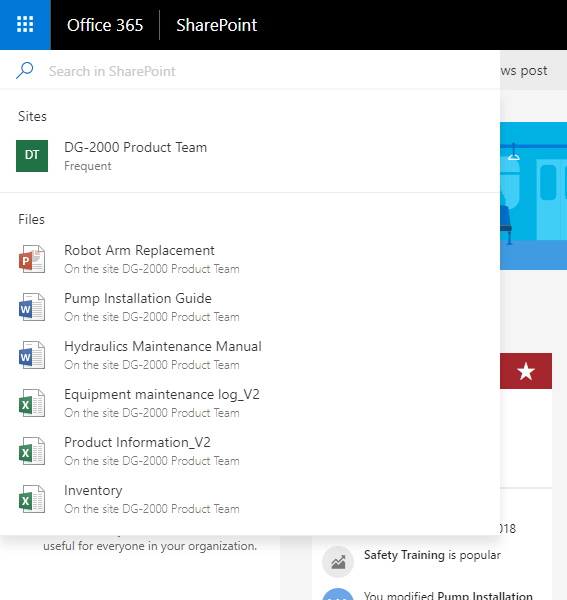Click the Excel icon for Product Information_V2
The image size is (567, 600).
(32, 451)
